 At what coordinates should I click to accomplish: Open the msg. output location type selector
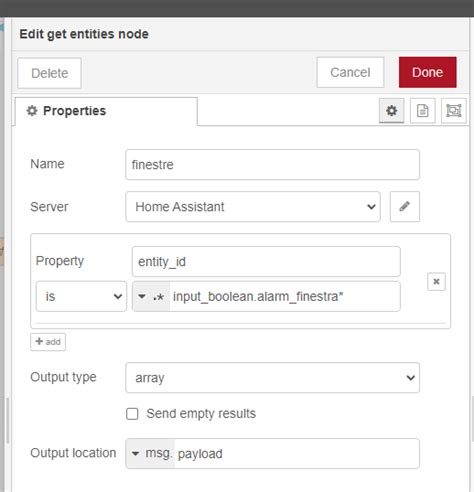point(150,453)
